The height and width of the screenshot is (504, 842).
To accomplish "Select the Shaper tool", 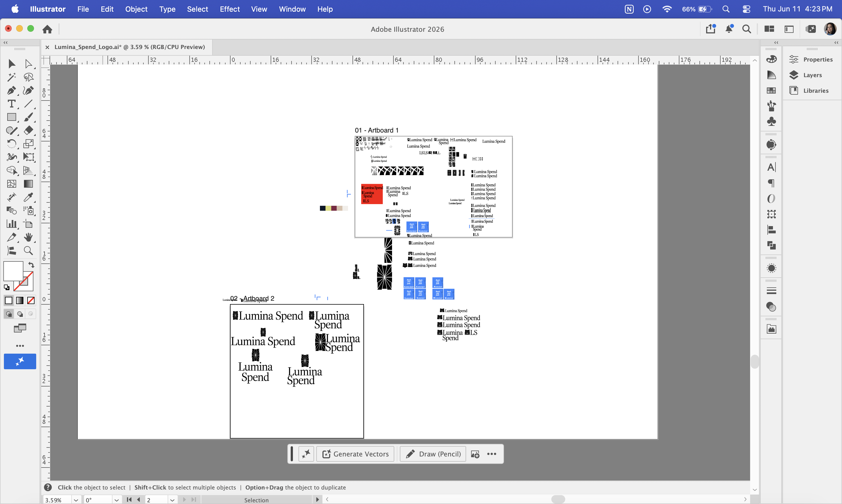I will 11,130.
